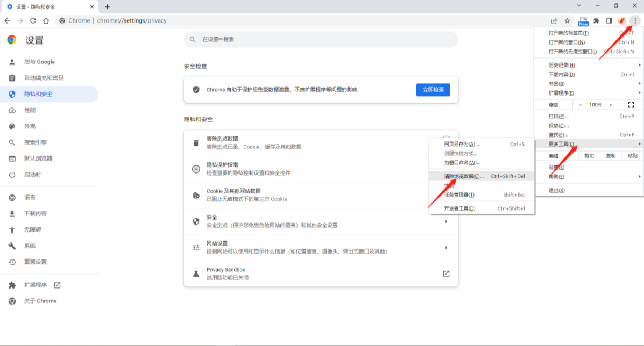This screenshot has width=644, height=346.
Task: Choose 打开新的无痕式窗口 menu item
Action: [x=588, y=52]
